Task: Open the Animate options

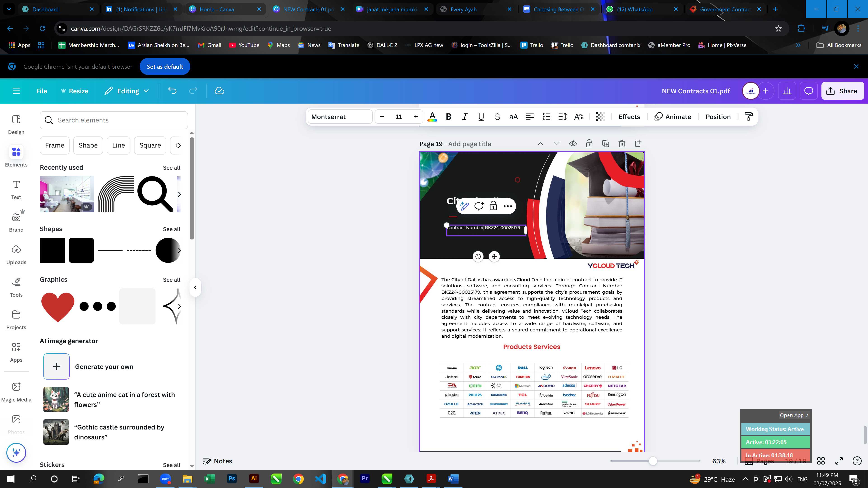Action: pyautogui.click(x=672, y=117)
